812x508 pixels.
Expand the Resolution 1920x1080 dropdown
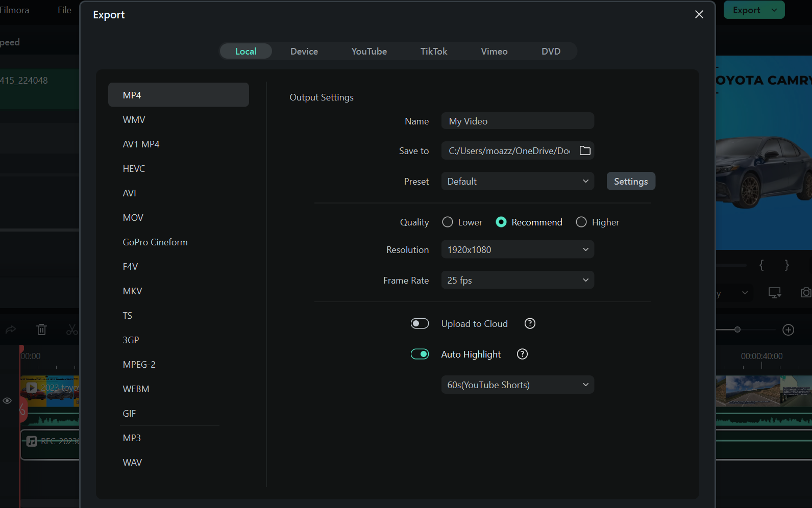[517, 249]
